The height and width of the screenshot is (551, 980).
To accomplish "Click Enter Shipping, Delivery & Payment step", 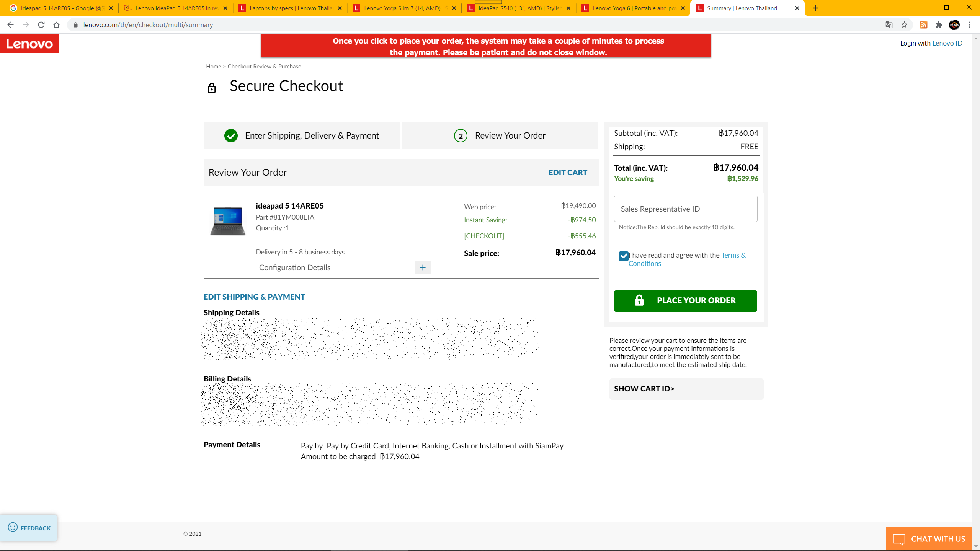I will (302, 135).
